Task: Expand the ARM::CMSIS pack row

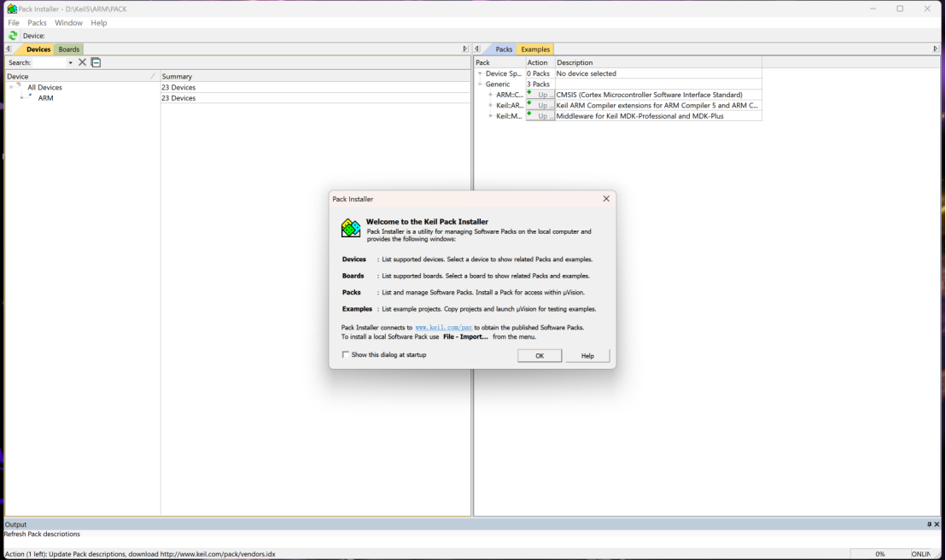Action: (490, 95)
